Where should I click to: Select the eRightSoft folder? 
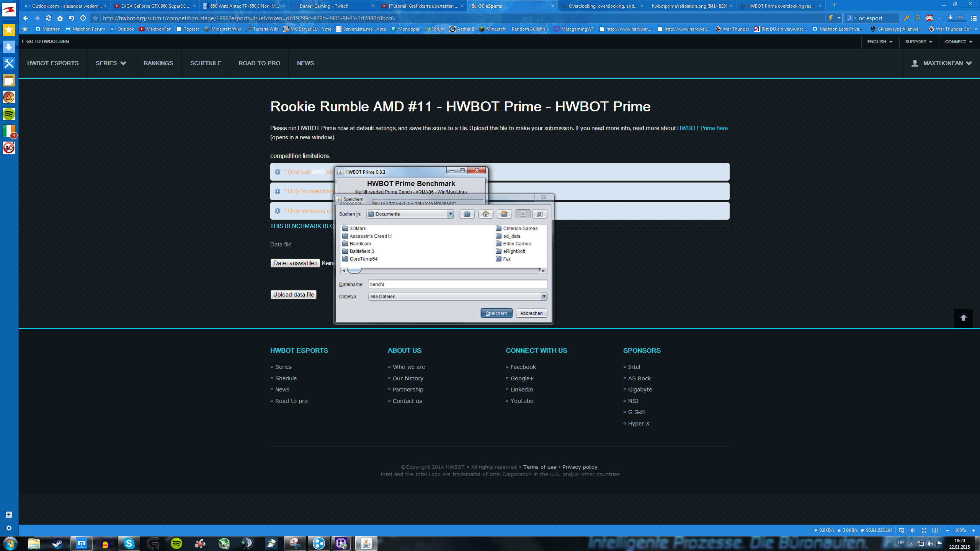point(510,251)
